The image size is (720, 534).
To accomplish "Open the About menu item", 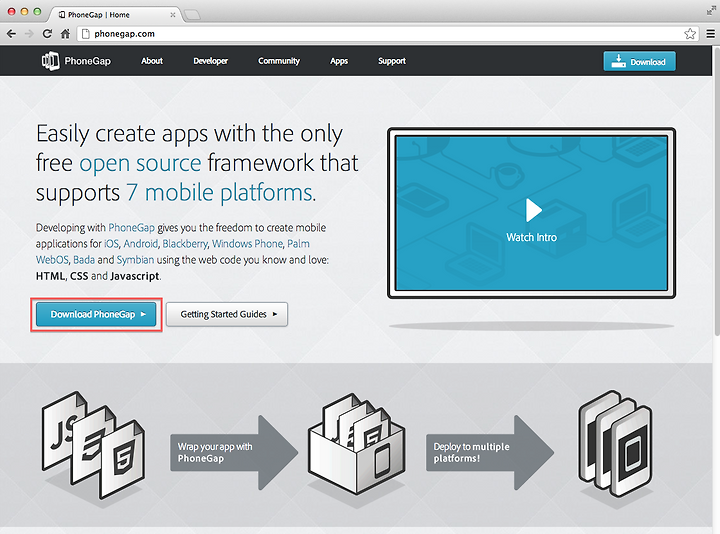I will (152, 61).
